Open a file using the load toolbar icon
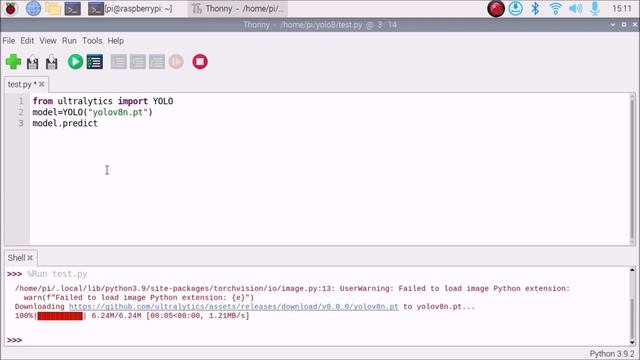Screen dimensions: 640x360 coord(32,62)
